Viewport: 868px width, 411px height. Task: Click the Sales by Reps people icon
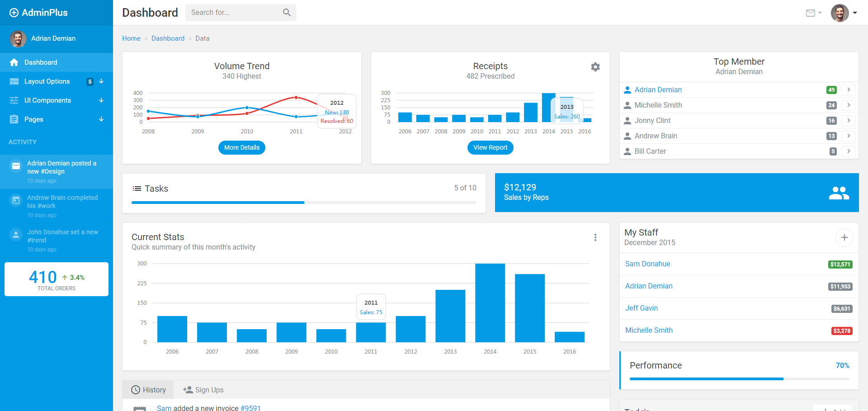[839, 193]
